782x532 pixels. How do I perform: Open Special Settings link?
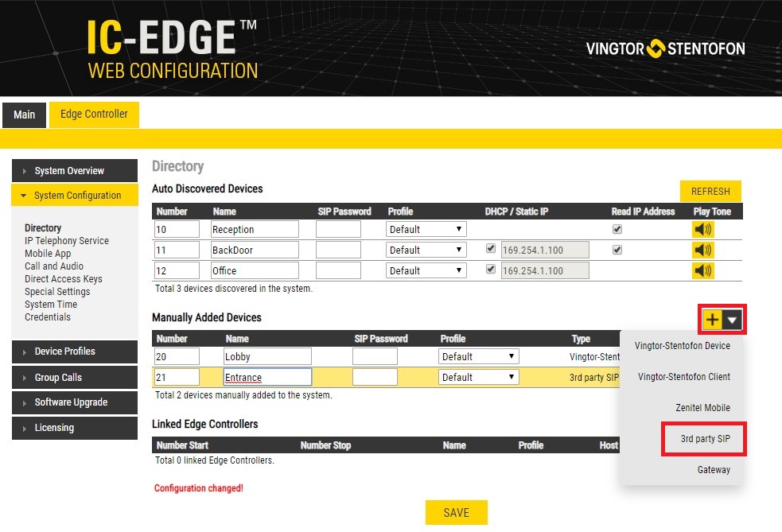[x=57, y=291]
